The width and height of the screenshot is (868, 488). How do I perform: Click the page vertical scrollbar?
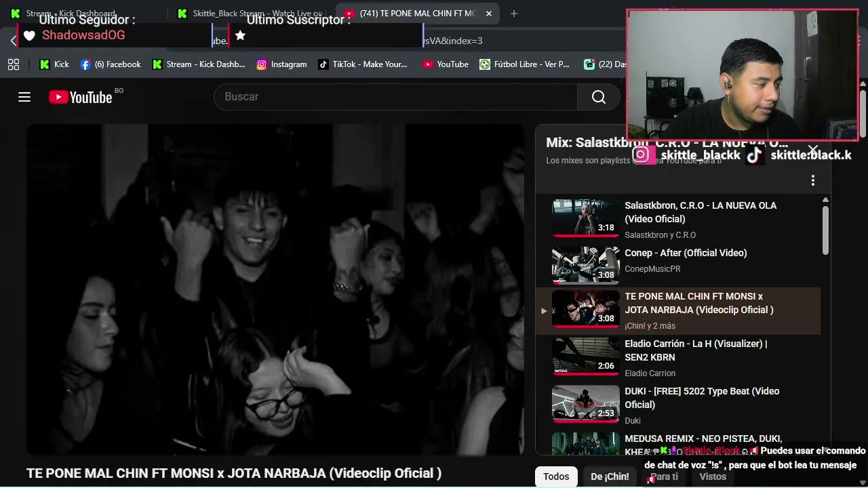click(x=863, y=115)
